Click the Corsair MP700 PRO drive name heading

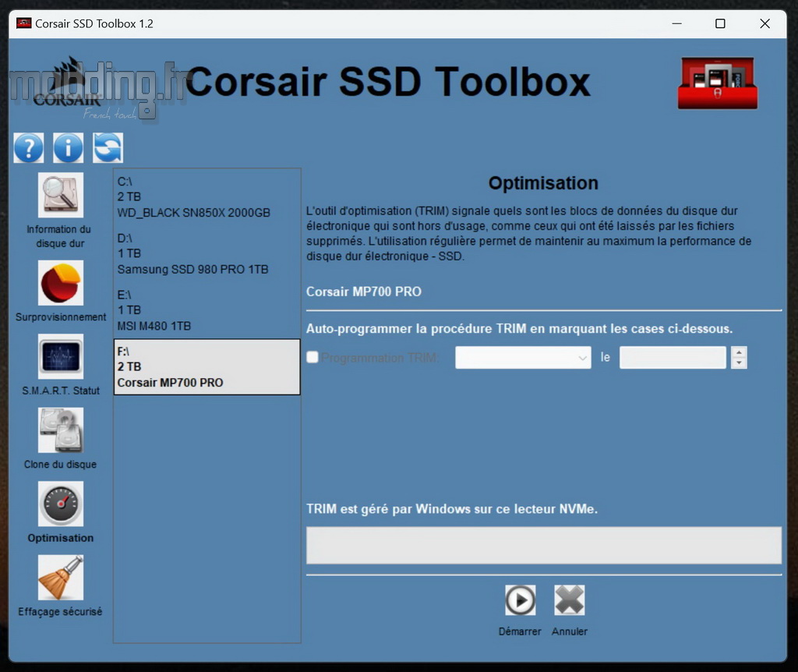pos(364,292)
